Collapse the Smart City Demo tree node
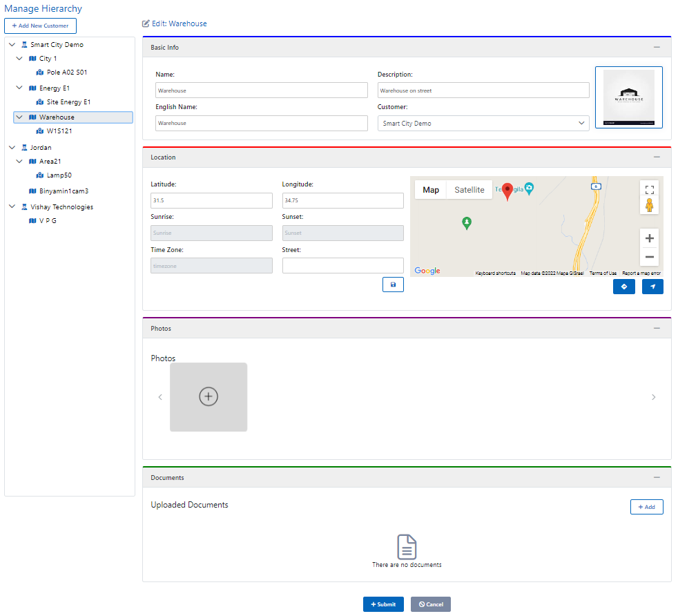This screenshot has width=678, height=616. coord(12,45)
